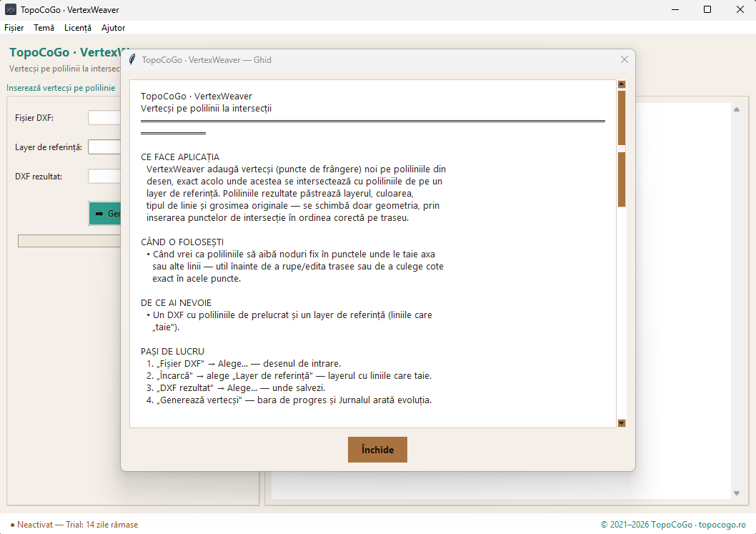Open the topocogo.ro link in footer
756x534 pixels.
pos(722,525)
